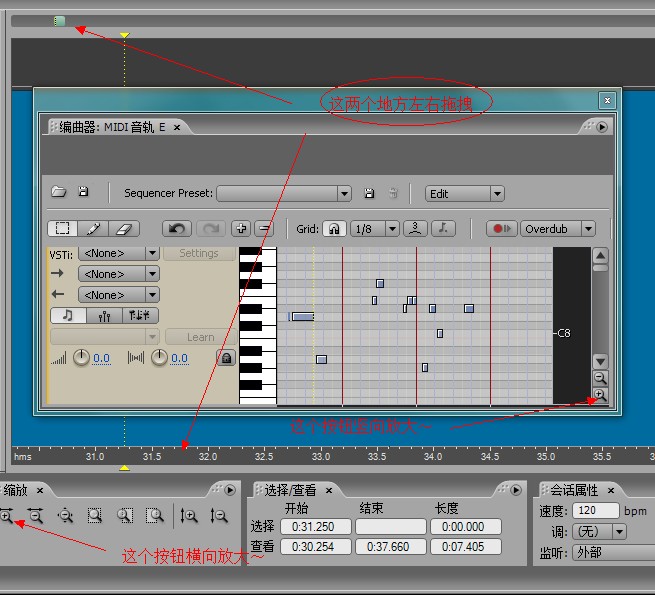Choose the marquee selection tool in the sequencer
The width and height of the screenshot is (655, 595).
[63, 229]
